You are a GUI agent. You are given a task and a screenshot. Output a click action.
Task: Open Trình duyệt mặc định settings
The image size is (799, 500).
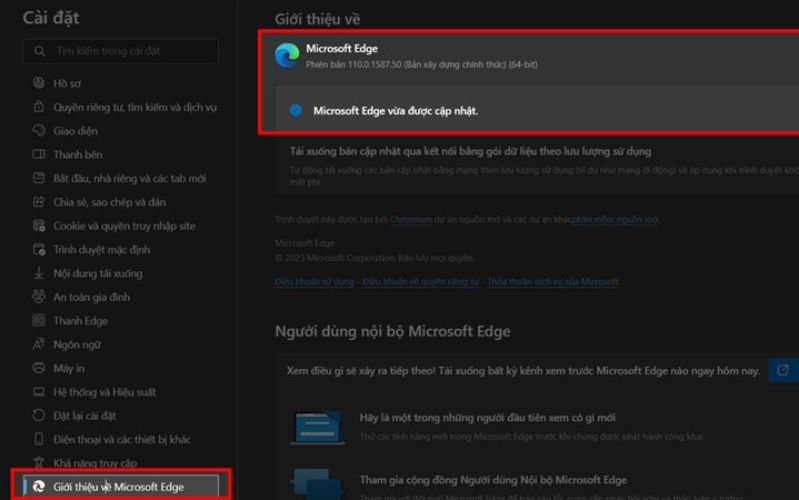(101, 250)
